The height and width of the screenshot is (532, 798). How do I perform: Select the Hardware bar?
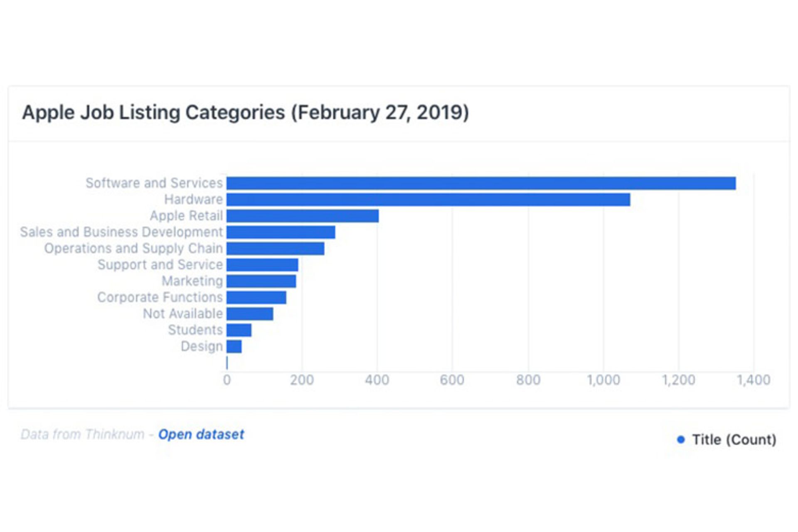pyautogui.click(x=429, y=199)
